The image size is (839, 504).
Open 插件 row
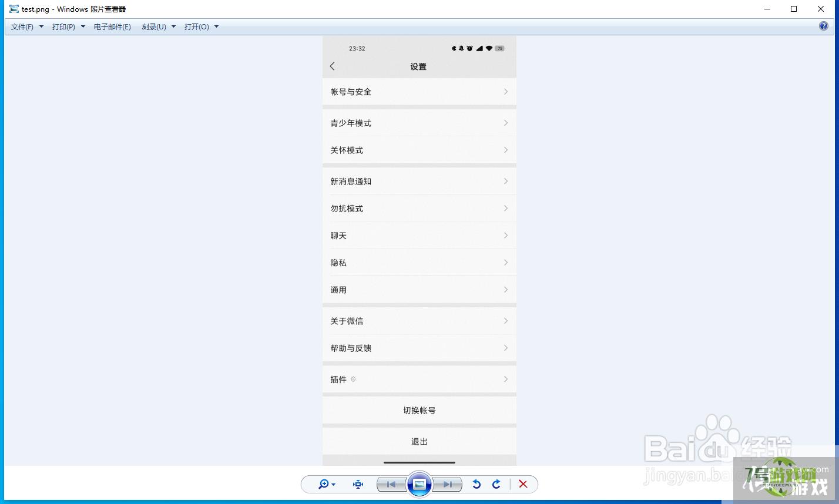pyautogui.click(x=419, y=379)
